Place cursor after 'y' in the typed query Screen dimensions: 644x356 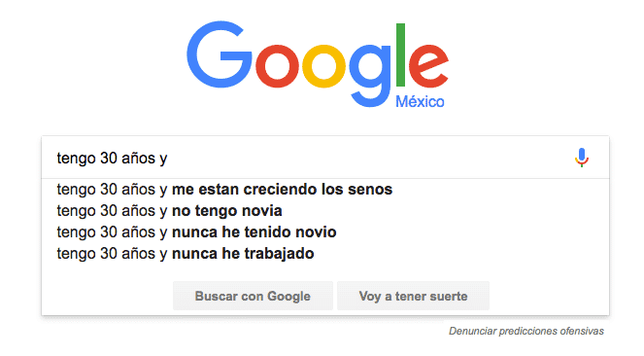(168, 159)
